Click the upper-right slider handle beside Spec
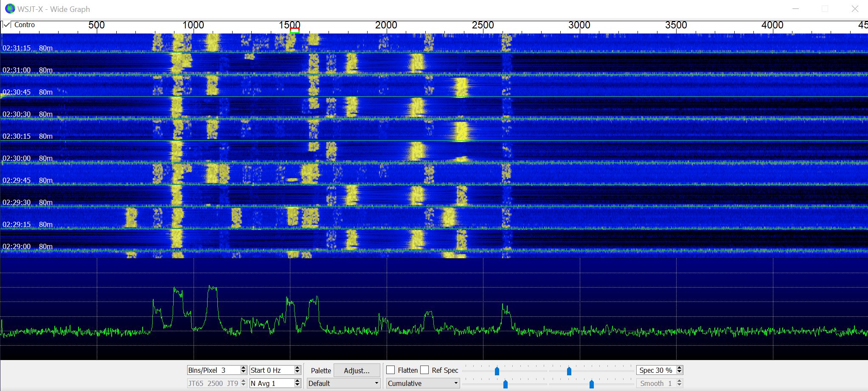 point(569,371)
